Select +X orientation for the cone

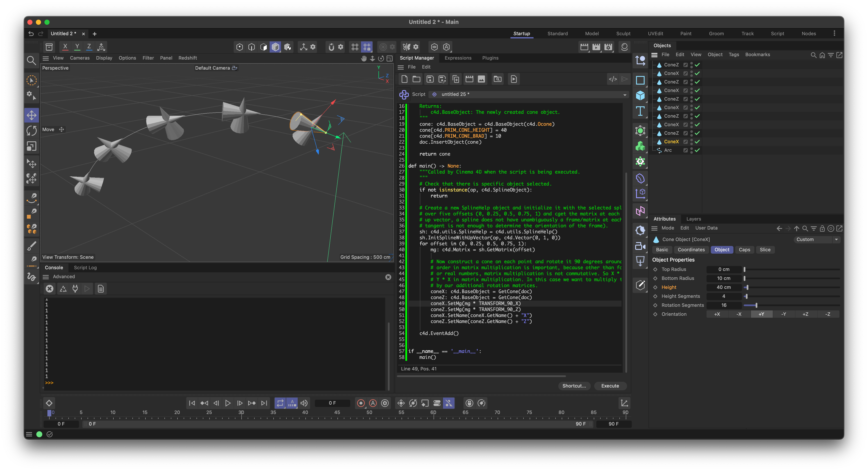pyautogui.click(x=717, y=314)
